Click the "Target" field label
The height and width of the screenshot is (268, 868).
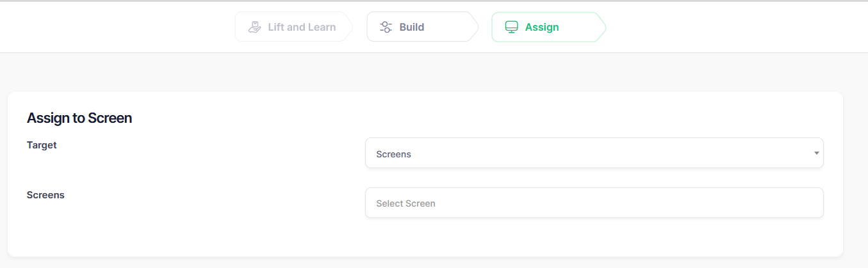42,145
